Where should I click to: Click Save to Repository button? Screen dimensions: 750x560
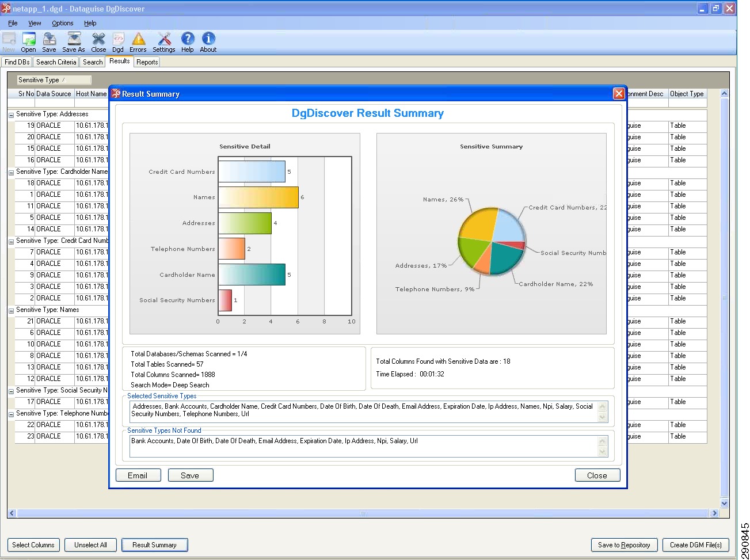pyautogui.click(x=624, y=545)
